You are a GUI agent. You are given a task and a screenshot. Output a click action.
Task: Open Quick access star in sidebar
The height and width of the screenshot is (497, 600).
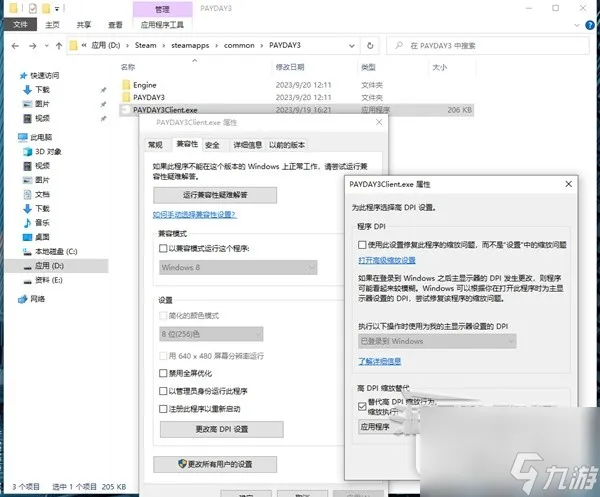23,75
